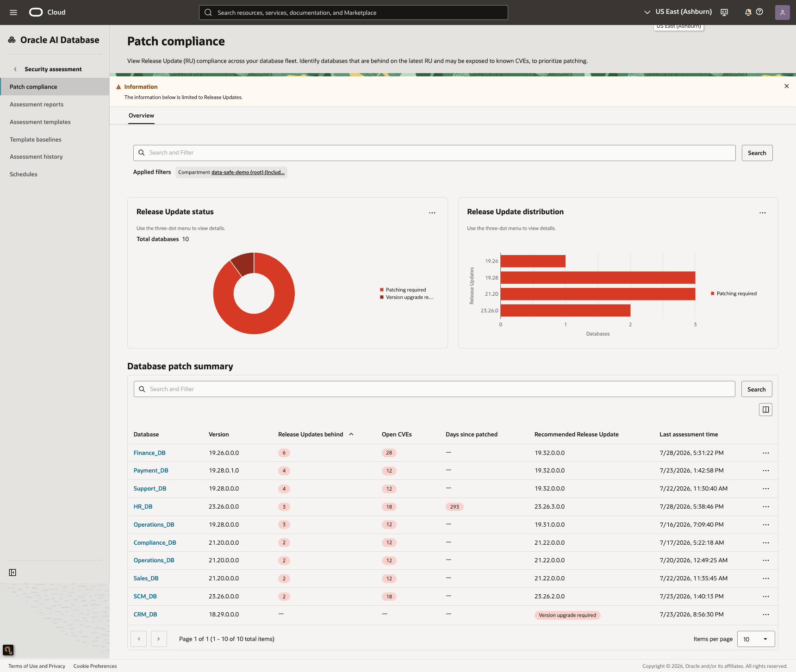Open actions menu for HR_DB row
This screenshot has height=672, width=796.
(x=765, y=507)
